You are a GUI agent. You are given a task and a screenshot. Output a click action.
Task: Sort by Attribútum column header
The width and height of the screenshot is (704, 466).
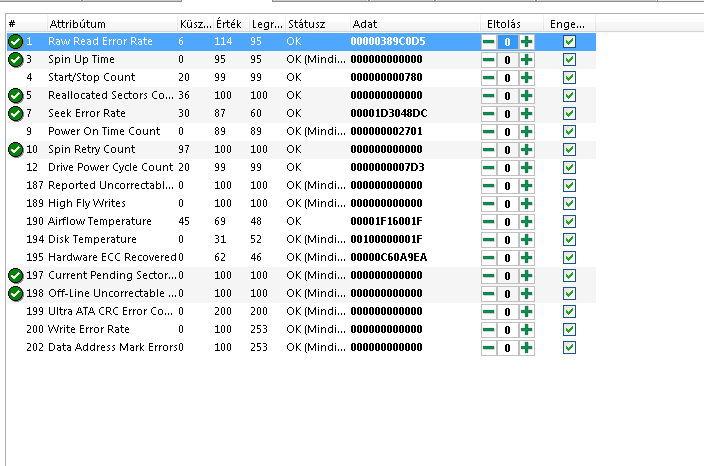tap(112, 24)
